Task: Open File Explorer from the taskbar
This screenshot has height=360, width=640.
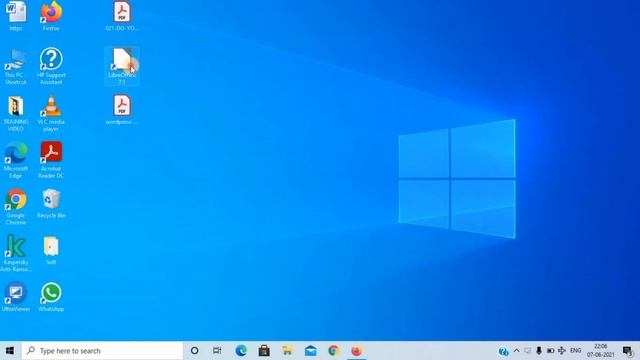Action: 287,351
